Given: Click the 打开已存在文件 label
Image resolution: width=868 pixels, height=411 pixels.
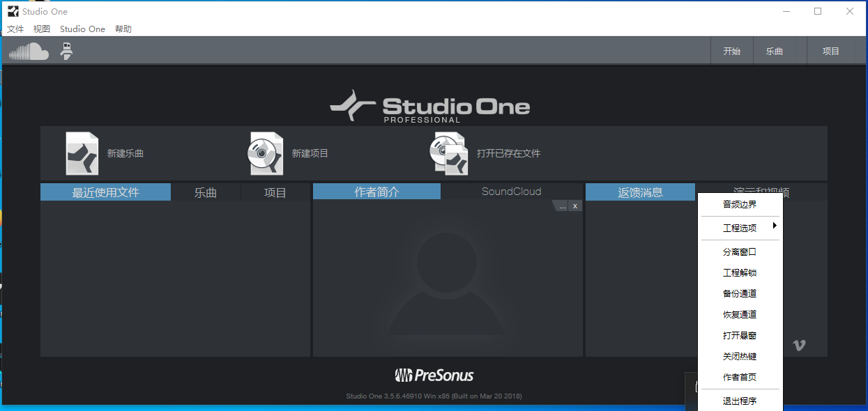Looking at the screenshot, I should [508, 153].
